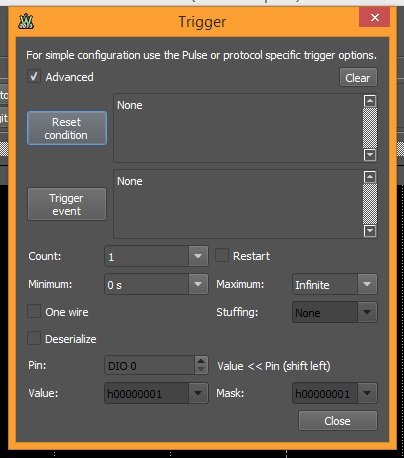This screenshot has width=404, height=458.
Task: Click the Trigger event list scrollbar track
Action: tap(370, 204)
